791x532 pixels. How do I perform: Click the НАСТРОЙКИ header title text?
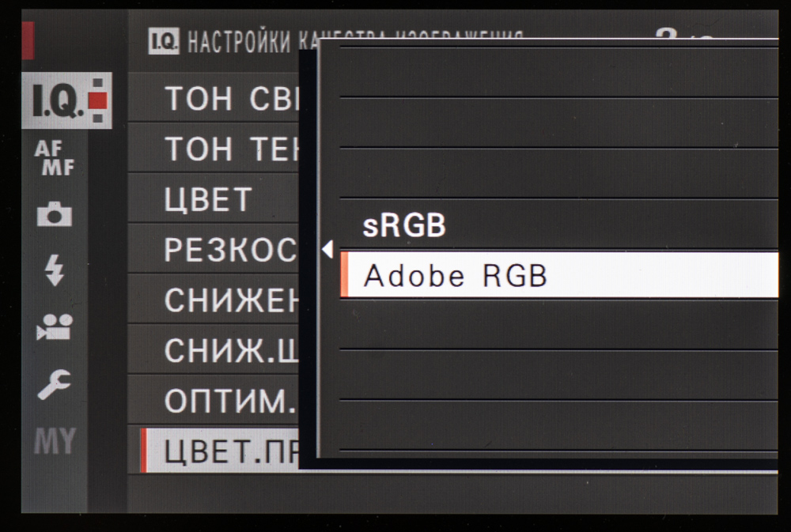point(240,42)
